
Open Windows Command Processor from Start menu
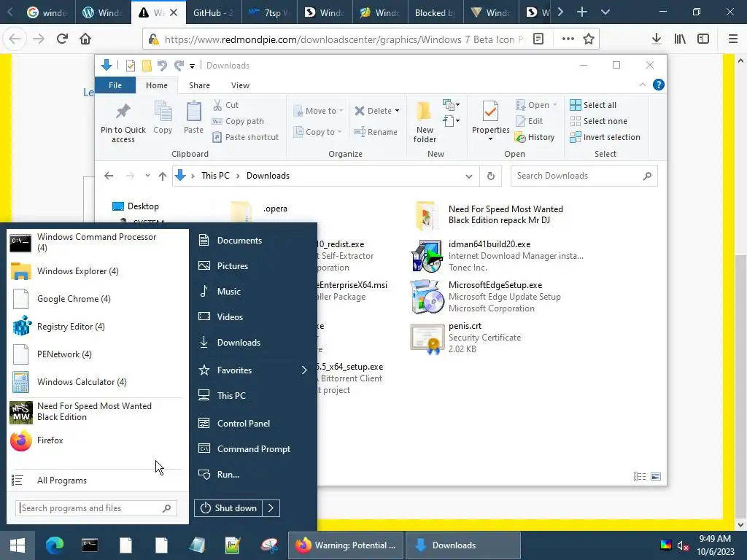point(96,242)
